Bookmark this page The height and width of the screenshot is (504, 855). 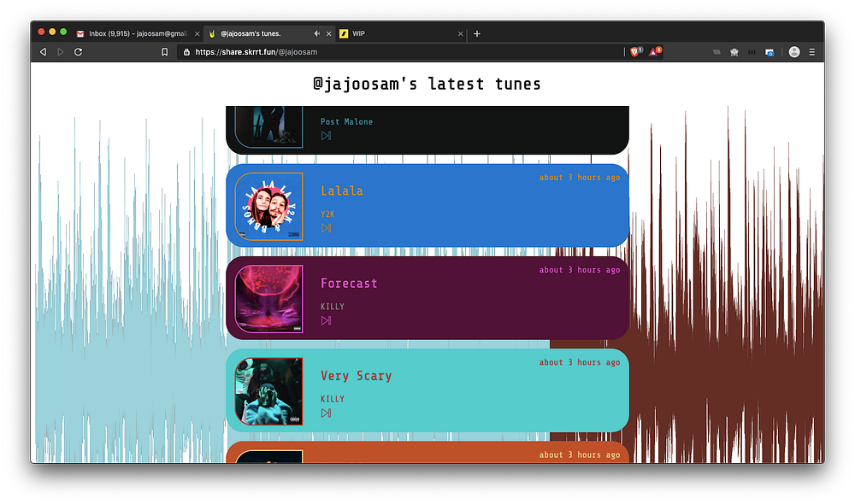click(165, 52)
